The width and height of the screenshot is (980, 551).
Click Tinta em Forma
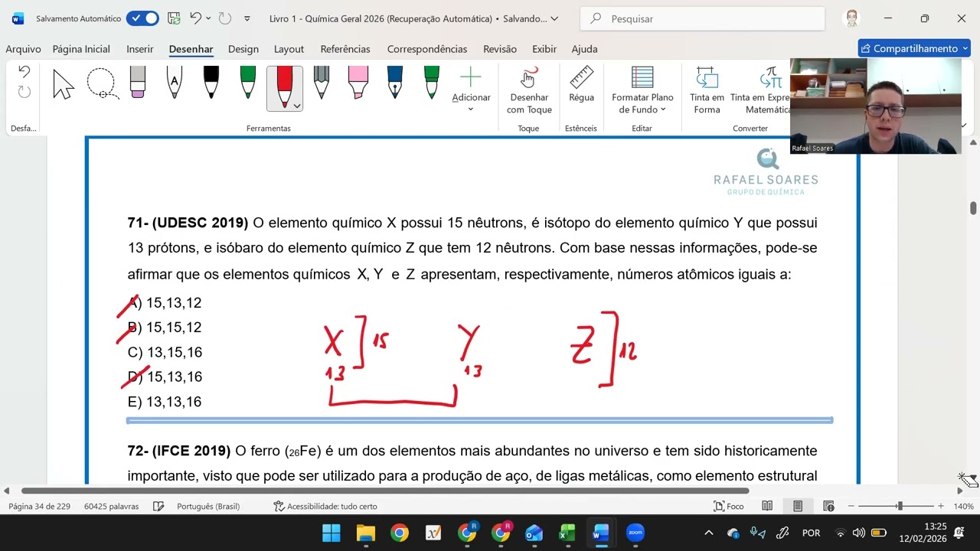[x=707, y=90]
